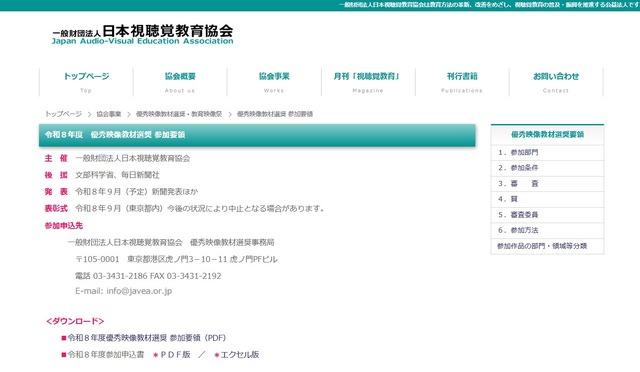This screenshot has height=372, width=640.
Task: Click the 後援 文部科学省、毎日新聞社 text
Action: (102, 175)
